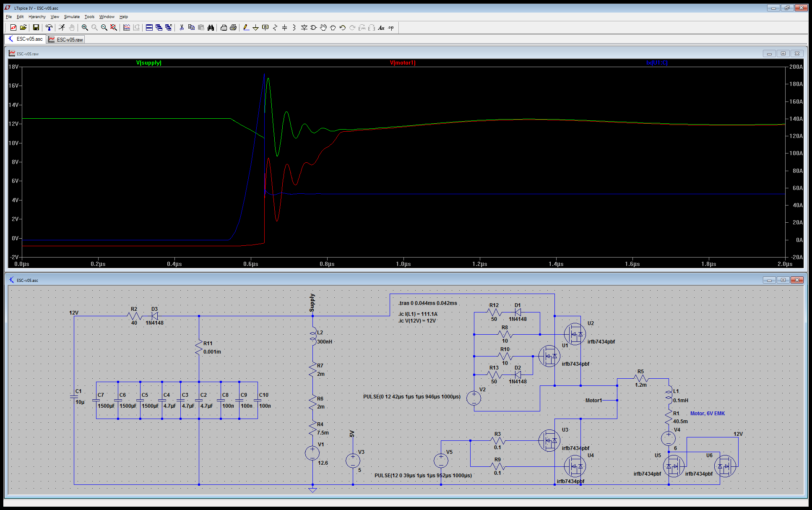This screenshot has width=812, height=510.
Task: Halt the simulation with the hand icon
Action: (72, 28)
